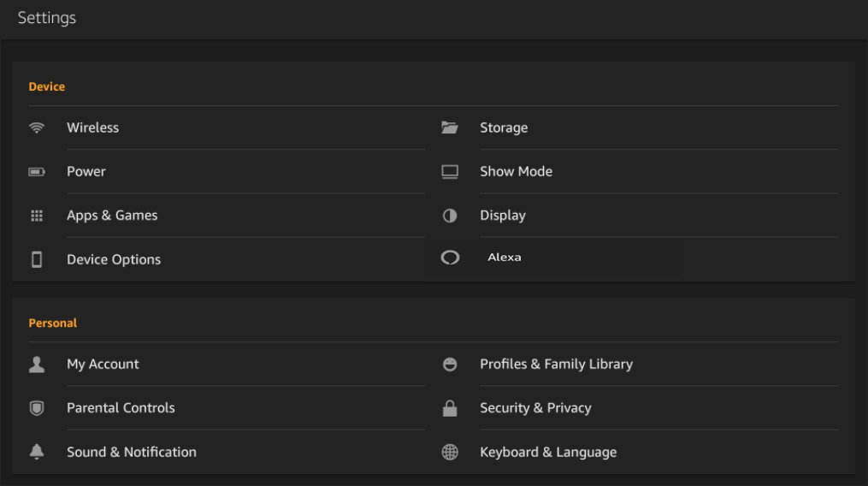Open Wireless settings
868x486 pixels.
pyautogui.click(x=92, y=127)
